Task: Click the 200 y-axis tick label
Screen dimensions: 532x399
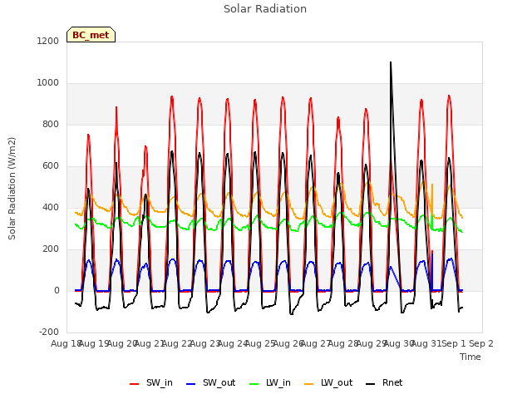Action: coord(51,249)
